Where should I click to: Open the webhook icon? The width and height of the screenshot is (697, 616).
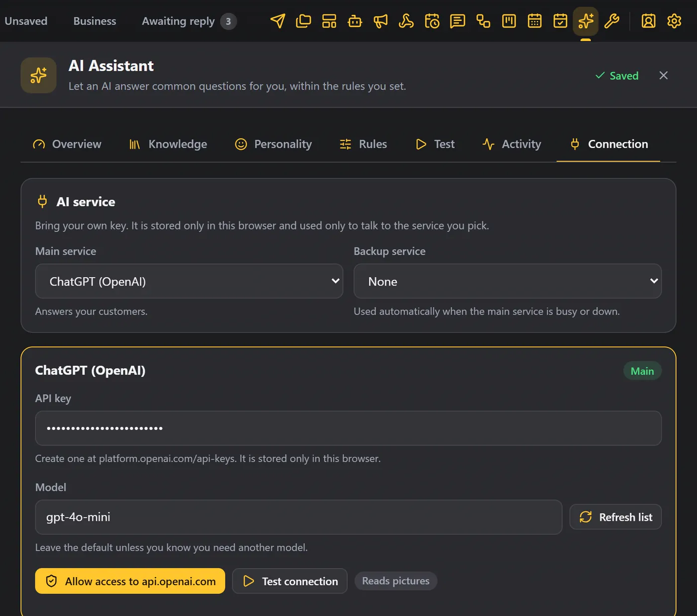point(406,21)
